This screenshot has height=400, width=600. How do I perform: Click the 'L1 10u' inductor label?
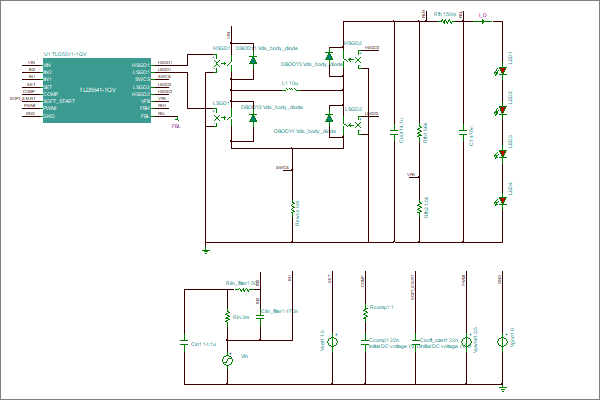[290, 83]
